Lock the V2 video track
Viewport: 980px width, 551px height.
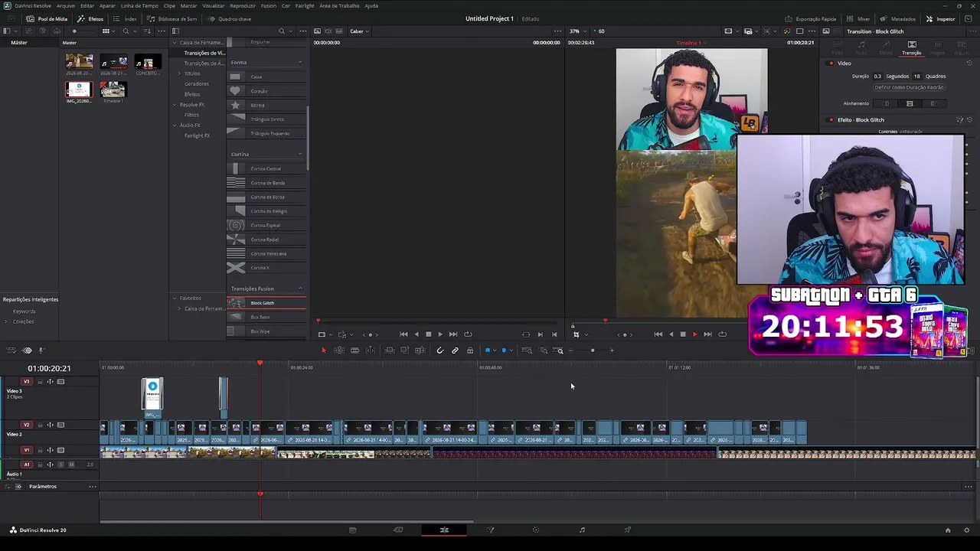[41, 425]
